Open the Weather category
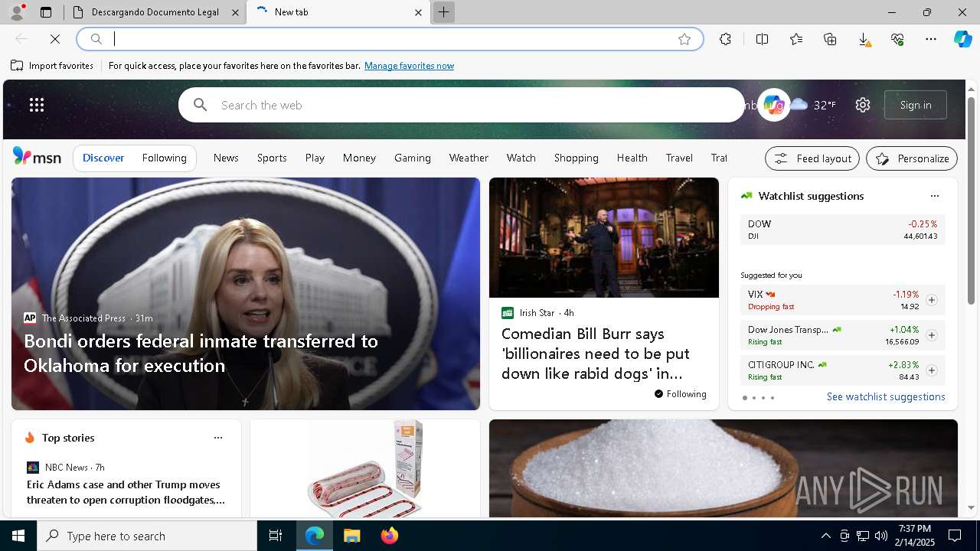980x551 pixels. [x=469, y=158]
